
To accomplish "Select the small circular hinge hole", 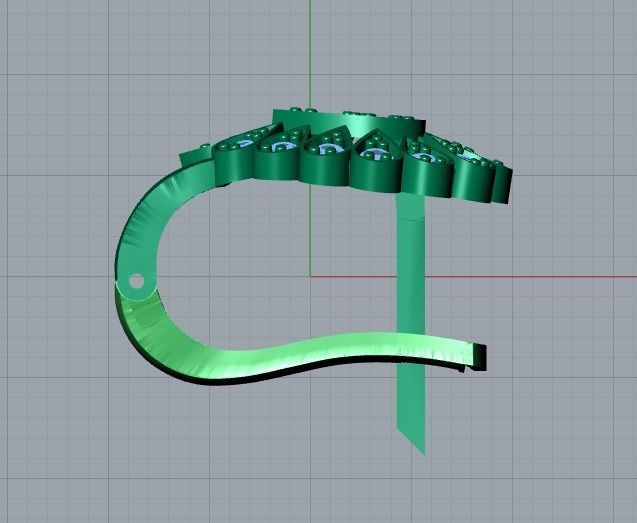I will pyautogui.click(x=136, y=281).
